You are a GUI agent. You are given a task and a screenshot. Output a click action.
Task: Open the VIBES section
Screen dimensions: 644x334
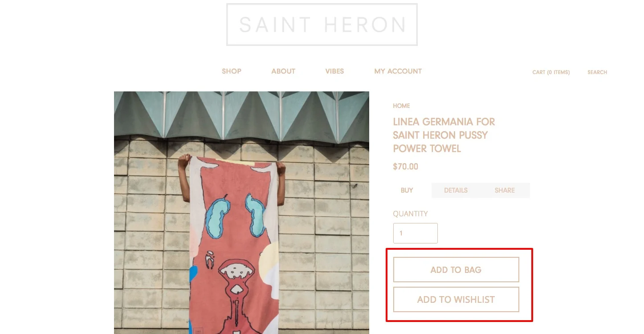(334, 71)
